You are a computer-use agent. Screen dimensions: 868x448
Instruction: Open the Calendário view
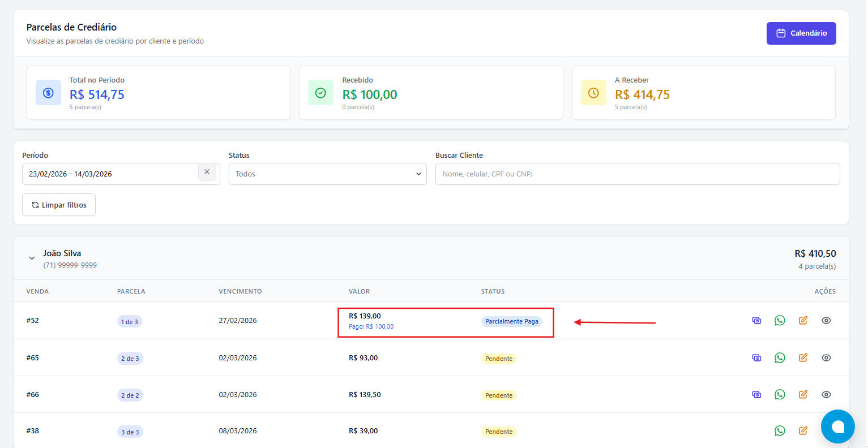(801, 33)
